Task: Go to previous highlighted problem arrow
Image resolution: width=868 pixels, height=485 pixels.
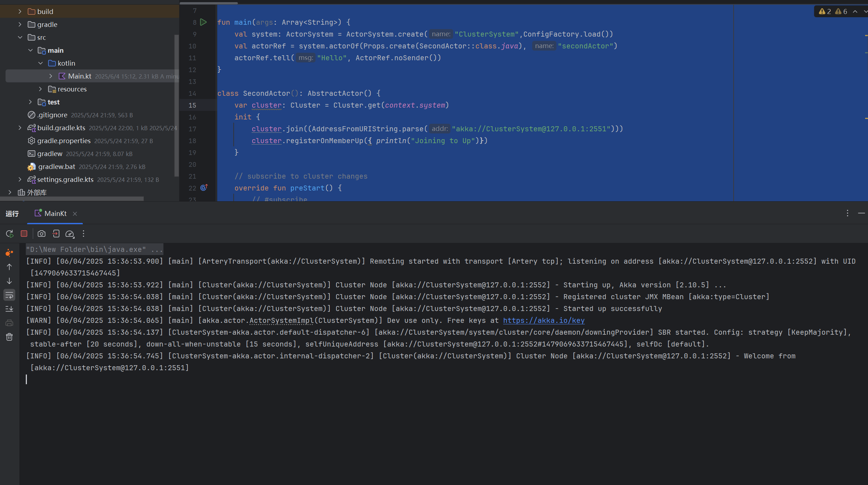Action: tap(855, 11)
